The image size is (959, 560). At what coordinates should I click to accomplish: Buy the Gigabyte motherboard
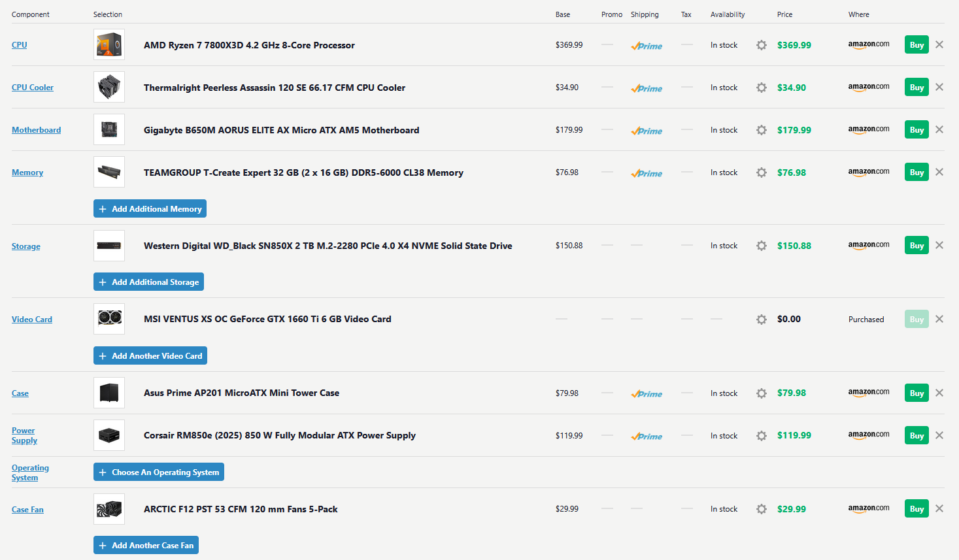click(917, 130)
